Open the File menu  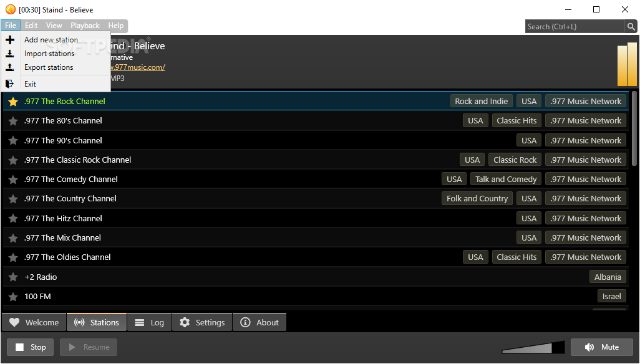click(x=11, y=26)
